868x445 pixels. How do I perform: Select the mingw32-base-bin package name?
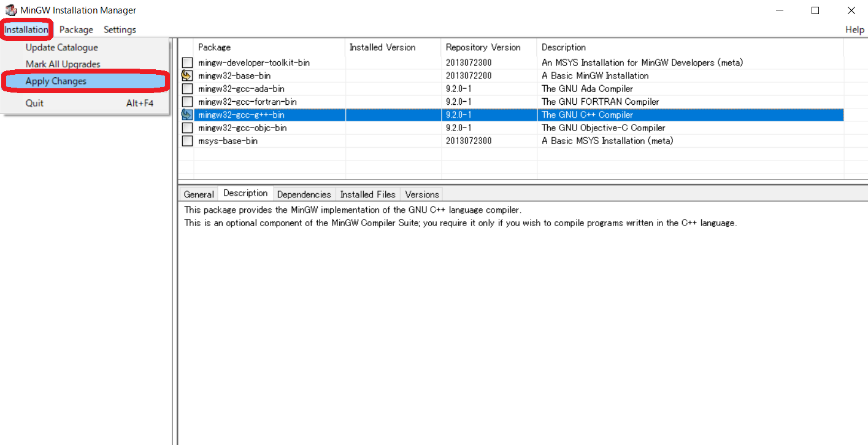point(234,75)
